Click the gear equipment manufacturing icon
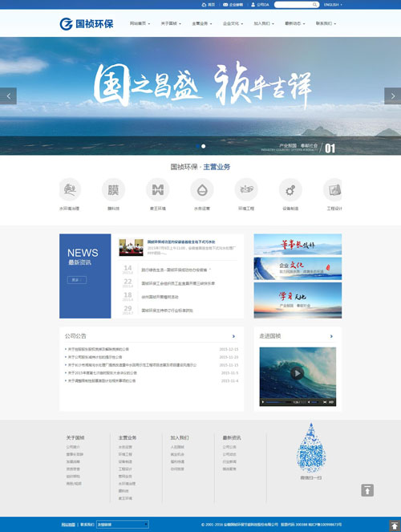 click(290, 189)
